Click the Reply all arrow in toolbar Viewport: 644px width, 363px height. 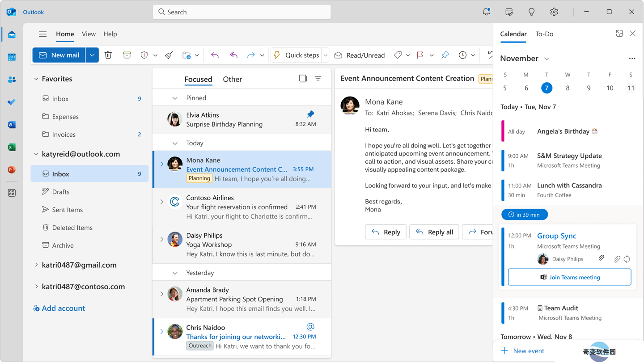pos(233,55)
